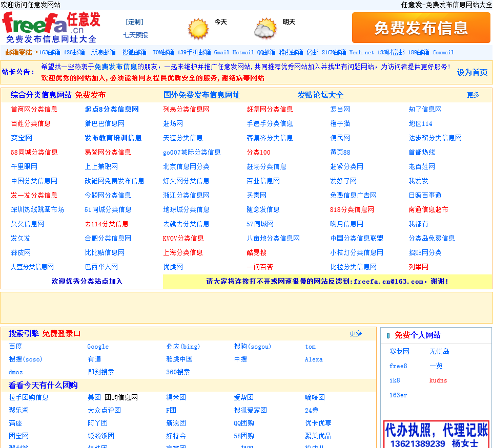Open 58团购 link
493x448 pixels.
[244, 436]
